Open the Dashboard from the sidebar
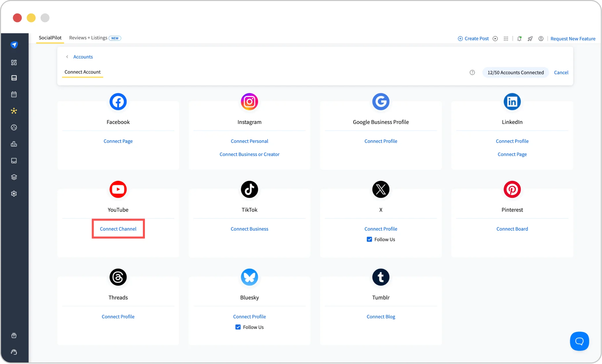 (x=14, y=62)
